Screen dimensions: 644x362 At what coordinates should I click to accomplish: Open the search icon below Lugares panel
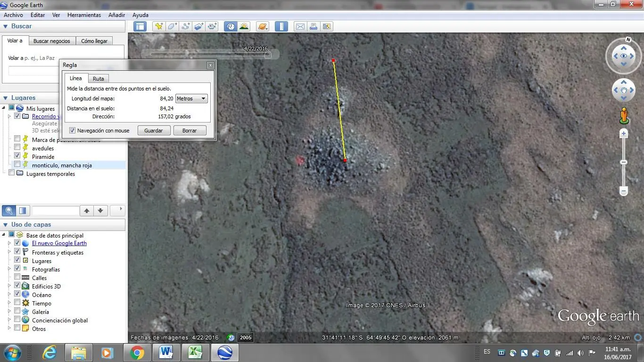pos(8,211)
